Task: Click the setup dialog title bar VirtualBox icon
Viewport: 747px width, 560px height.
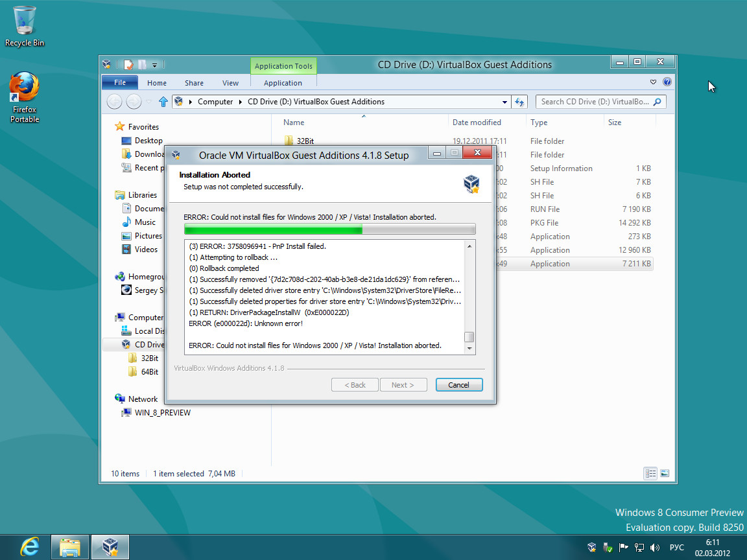Action: pyautogui.click(x=176, y=155)
